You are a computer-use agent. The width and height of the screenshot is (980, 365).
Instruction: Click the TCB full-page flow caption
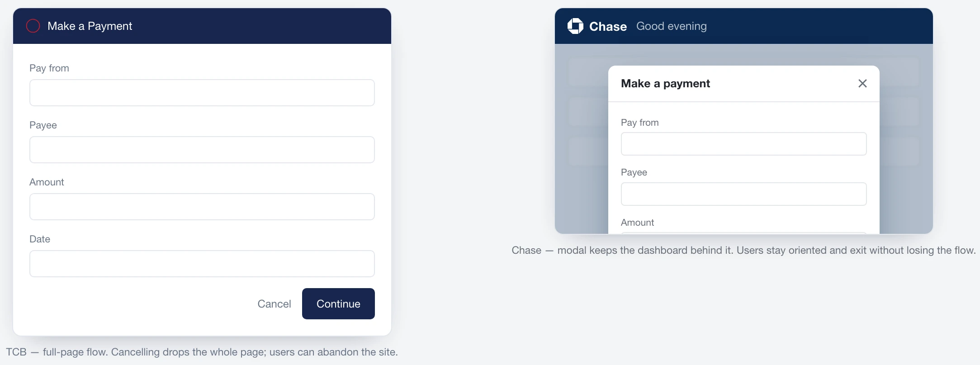click(x=202, y=352)
